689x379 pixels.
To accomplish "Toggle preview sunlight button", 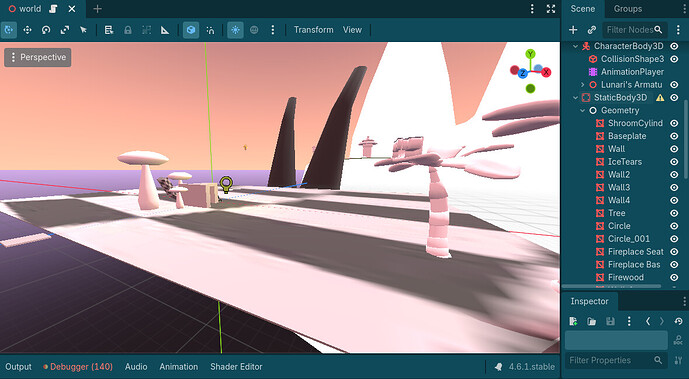I will coord(236,30).
